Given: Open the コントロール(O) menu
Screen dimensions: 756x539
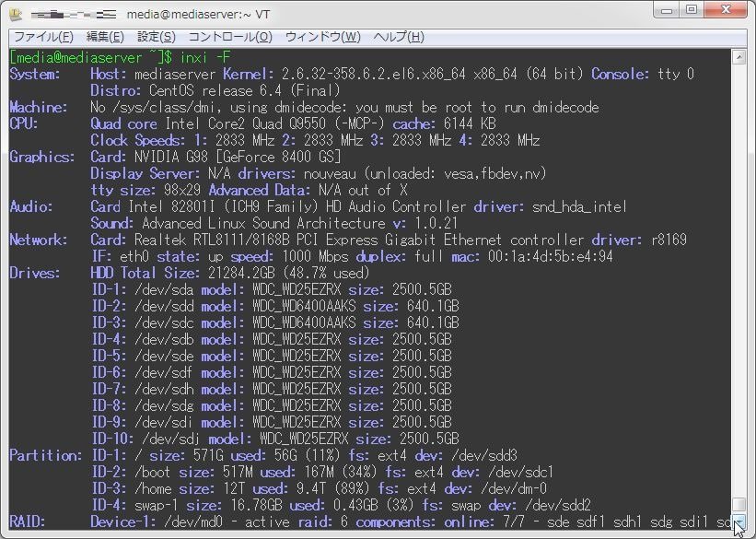Looking at the screenshot, I should 230,37.
